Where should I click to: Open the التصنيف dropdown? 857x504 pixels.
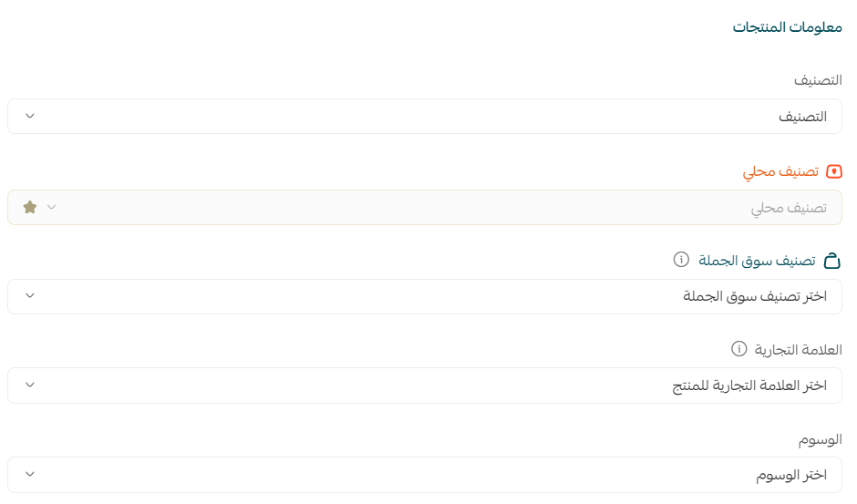point(425,117)
